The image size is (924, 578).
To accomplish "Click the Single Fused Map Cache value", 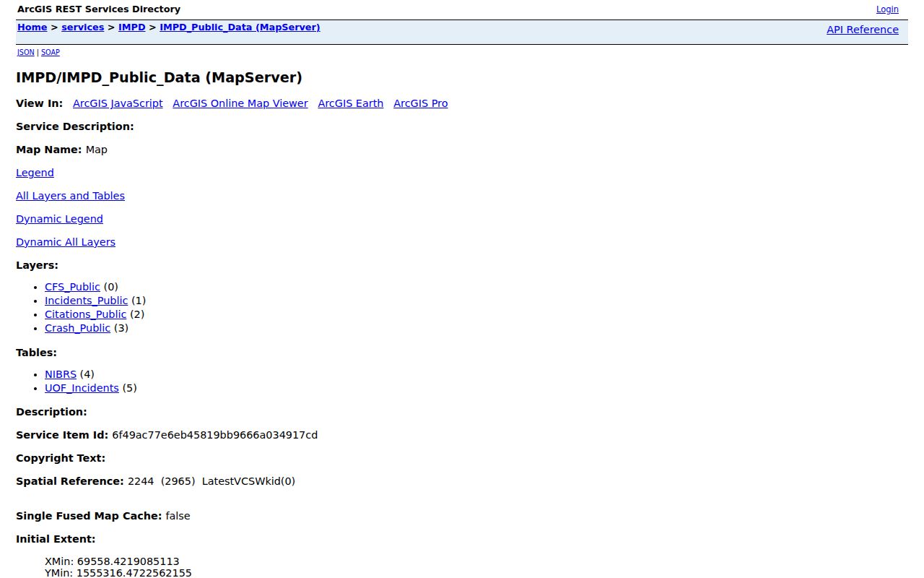I will [178, 516].
